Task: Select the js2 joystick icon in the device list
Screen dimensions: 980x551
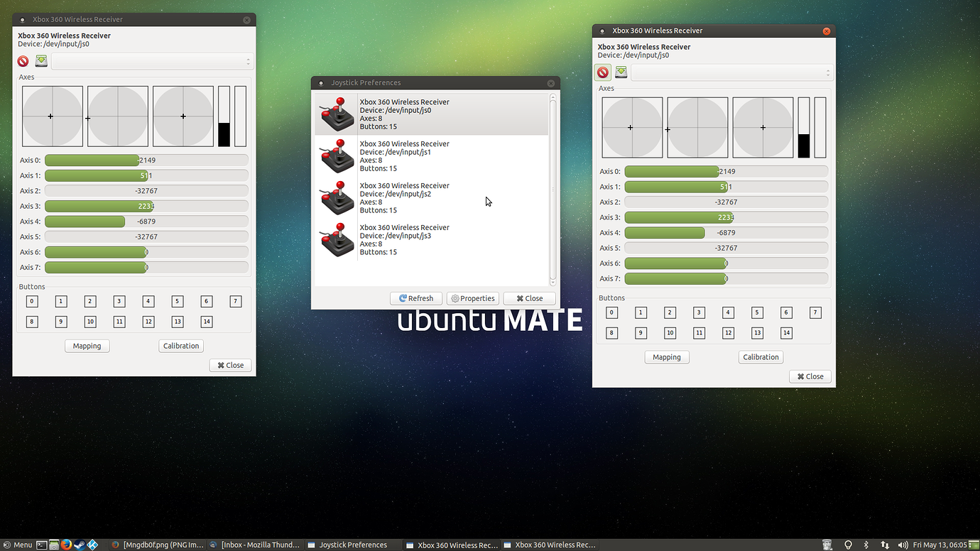Action: pyautogui.click(x=337, y=198)
